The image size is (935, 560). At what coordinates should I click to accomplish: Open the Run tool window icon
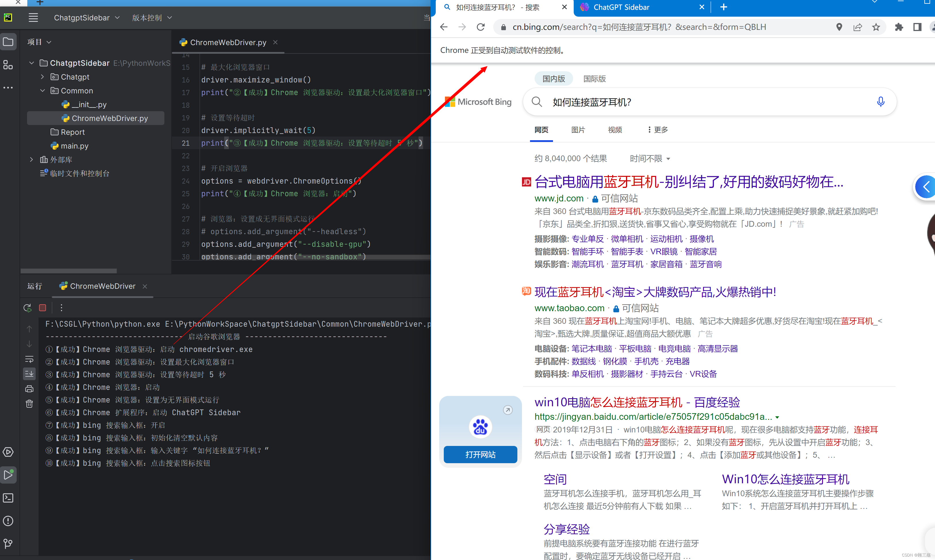pos(8,475)
